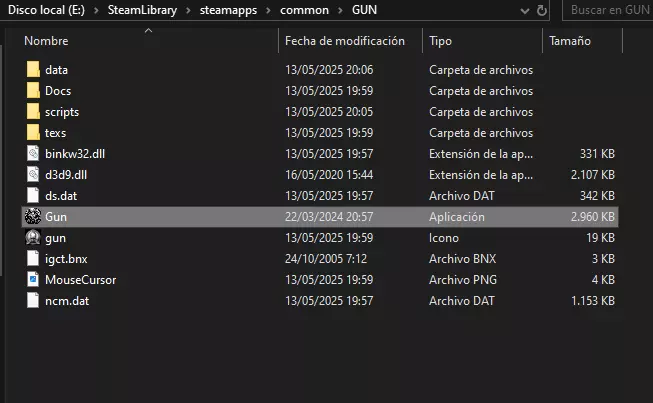Viewport: 653px width, 403px height.
Task: Click the MouseCursor PNG file icon
Action: coord(33,280)
